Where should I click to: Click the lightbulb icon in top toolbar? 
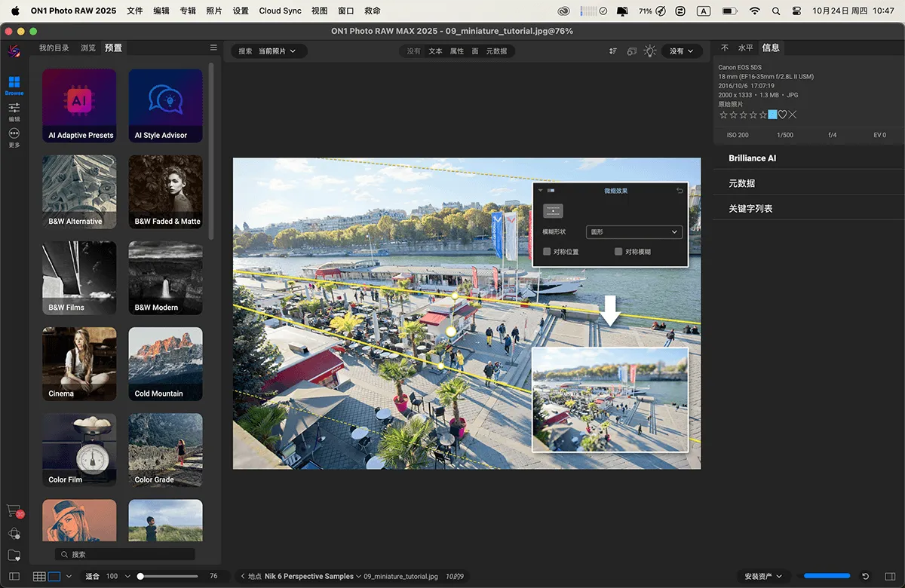coord(649,51)
